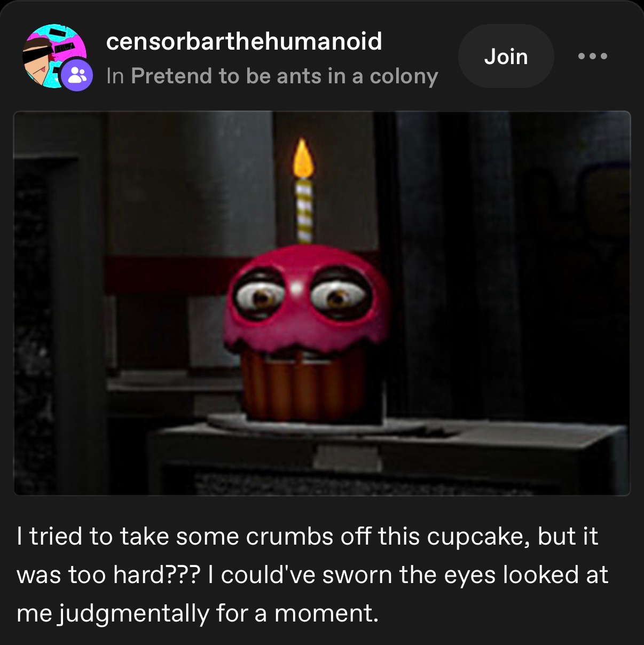Open the Pretend to be ants in a colony community
This screenshot has height=645, width=644.
coord(284,76)
